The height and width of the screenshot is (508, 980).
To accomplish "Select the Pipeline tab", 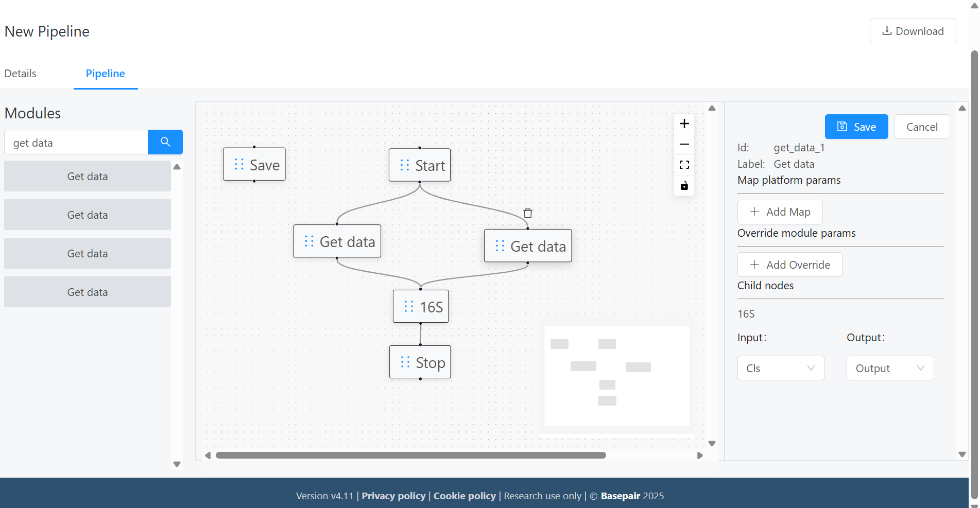I will pyautogui.click(x=105, y=74).
